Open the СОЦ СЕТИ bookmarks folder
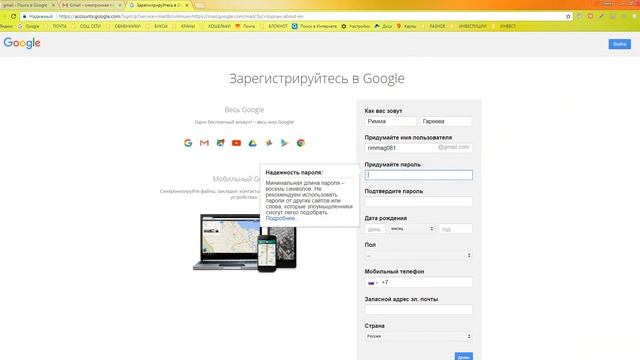 point(87,26)
